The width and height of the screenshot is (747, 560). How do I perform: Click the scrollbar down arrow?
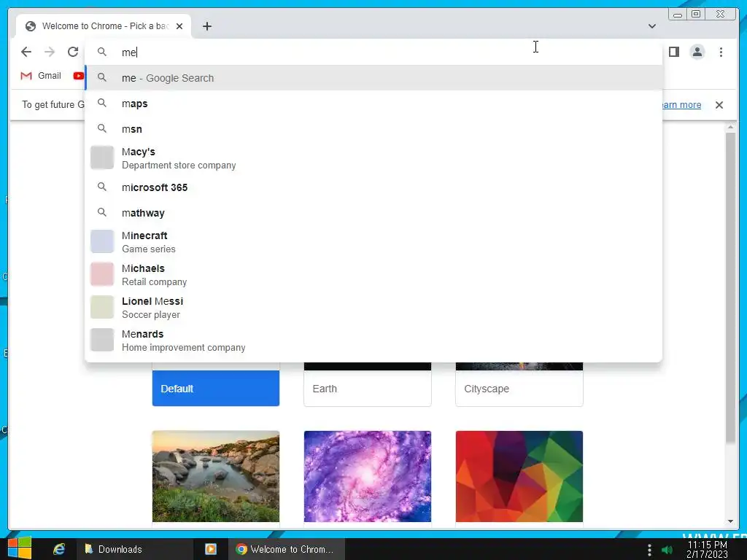tap(730, 521)
